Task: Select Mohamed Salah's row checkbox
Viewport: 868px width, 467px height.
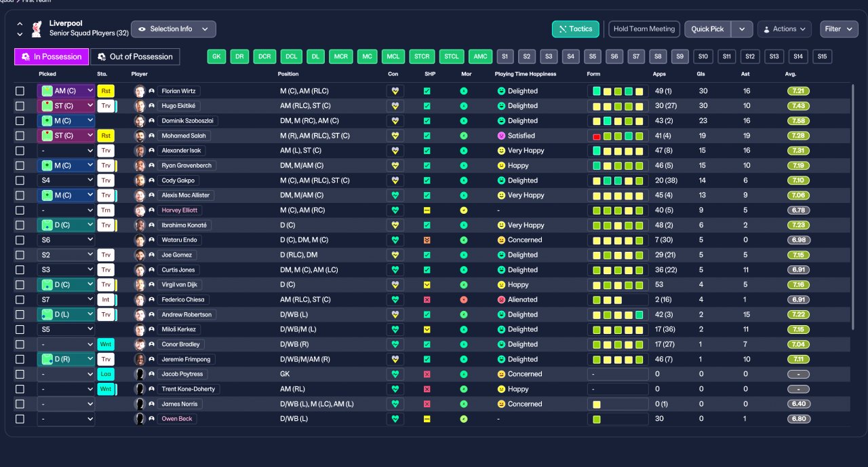Action: tap(20, 136)
